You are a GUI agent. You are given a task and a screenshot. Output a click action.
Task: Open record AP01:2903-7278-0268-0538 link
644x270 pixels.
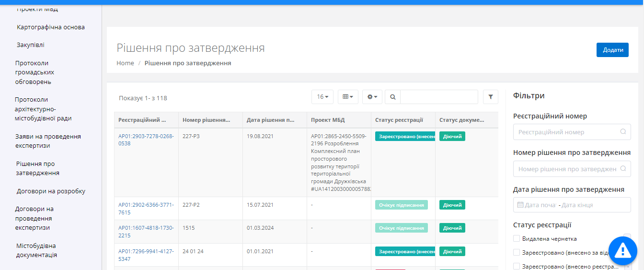pyautogui.click(x=146, y=140)
